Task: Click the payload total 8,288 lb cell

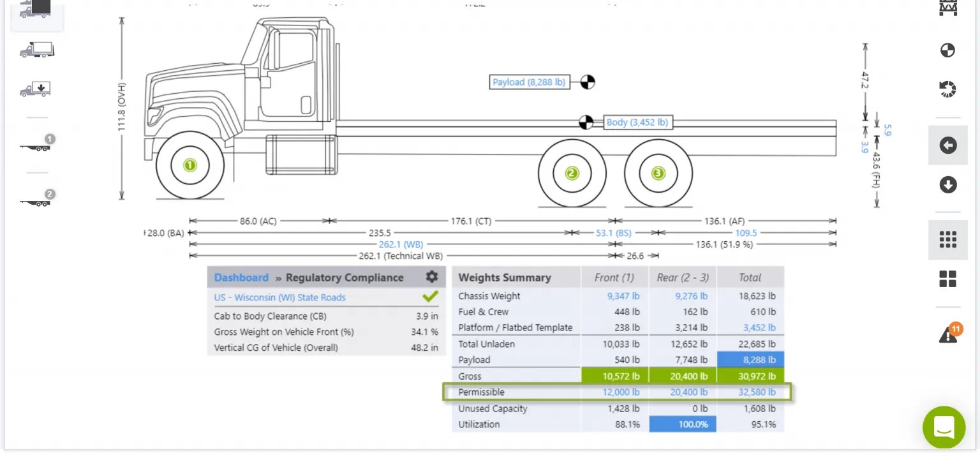Action: click(750, 359)
